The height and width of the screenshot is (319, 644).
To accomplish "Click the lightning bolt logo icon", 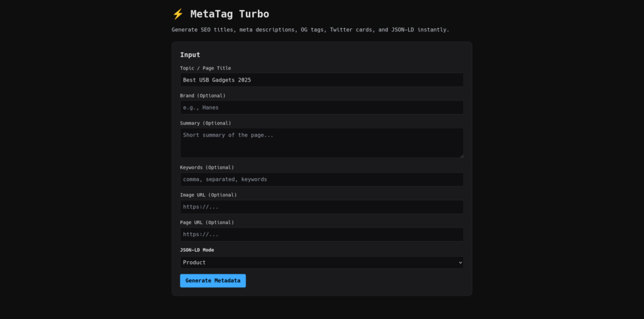I will (177, 14).
